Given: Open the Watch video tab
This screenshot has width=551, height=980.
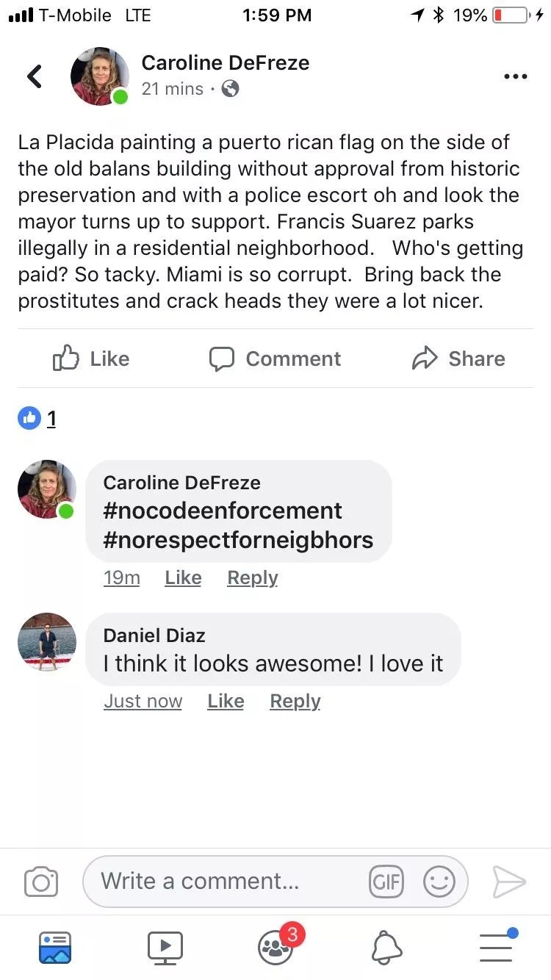Looking at the screenshot, I should click(165, 948).
